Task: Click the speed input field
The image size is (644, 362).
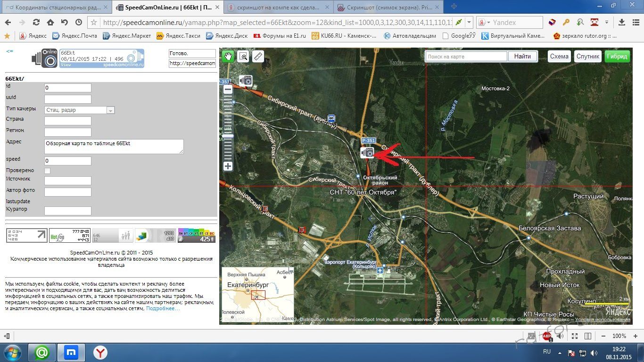Action: (67, 161)
